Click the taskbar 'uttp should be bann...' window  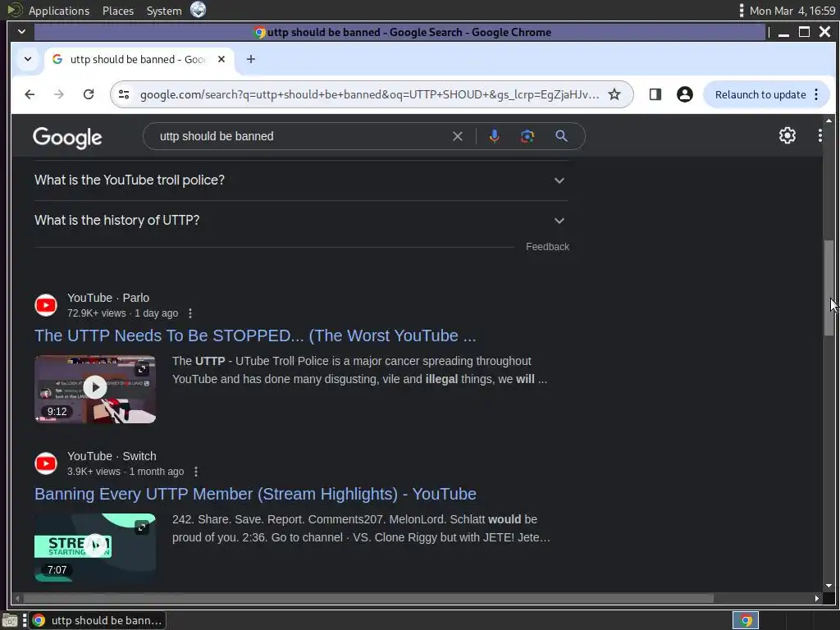(x=98, y=620)
